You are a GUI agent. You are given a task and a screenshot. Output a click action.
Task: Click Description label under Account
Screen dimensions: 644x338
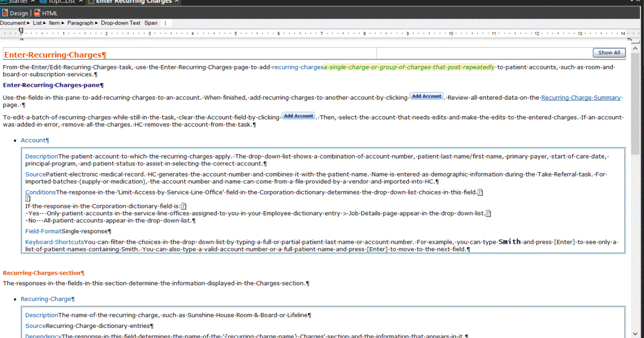(41, 156)
